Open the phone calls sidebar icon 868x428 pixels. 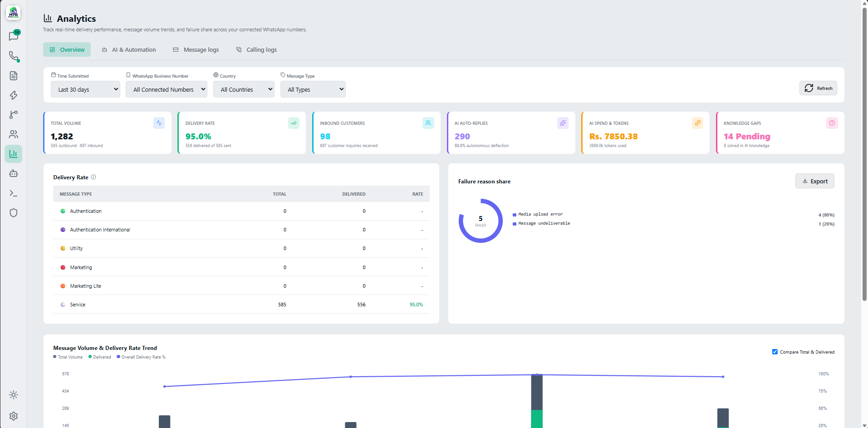[x=14, y=56]
